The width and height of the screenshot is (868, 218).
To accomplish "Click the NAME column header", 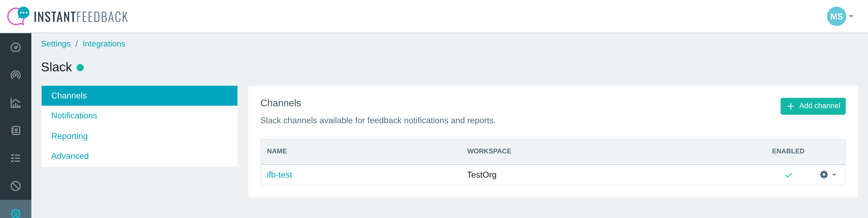I will [x=277, y=151].
